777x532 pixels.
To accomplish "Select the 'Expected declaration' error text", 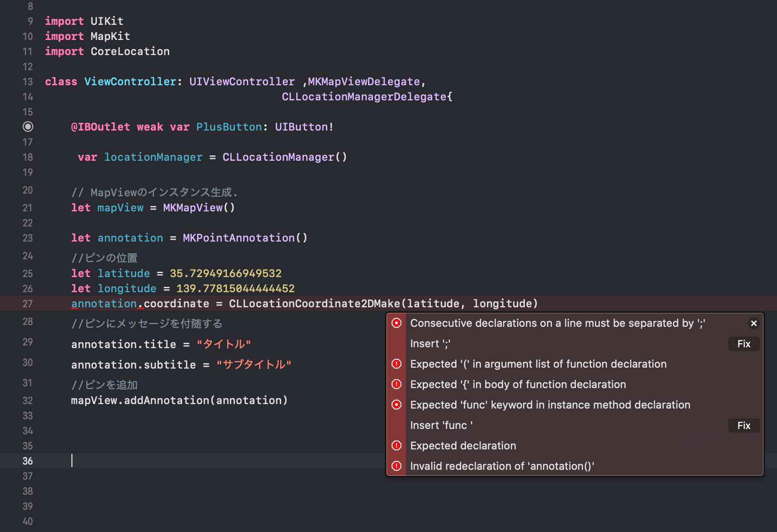I will pos(463,445).
